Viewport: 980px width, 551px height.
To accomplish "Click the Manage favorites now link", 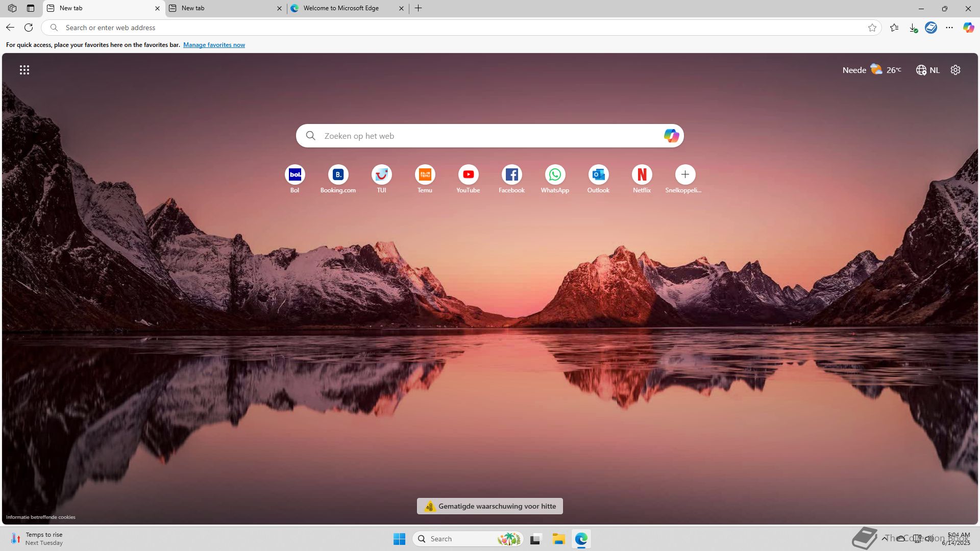I will click(x=214, y=45).
